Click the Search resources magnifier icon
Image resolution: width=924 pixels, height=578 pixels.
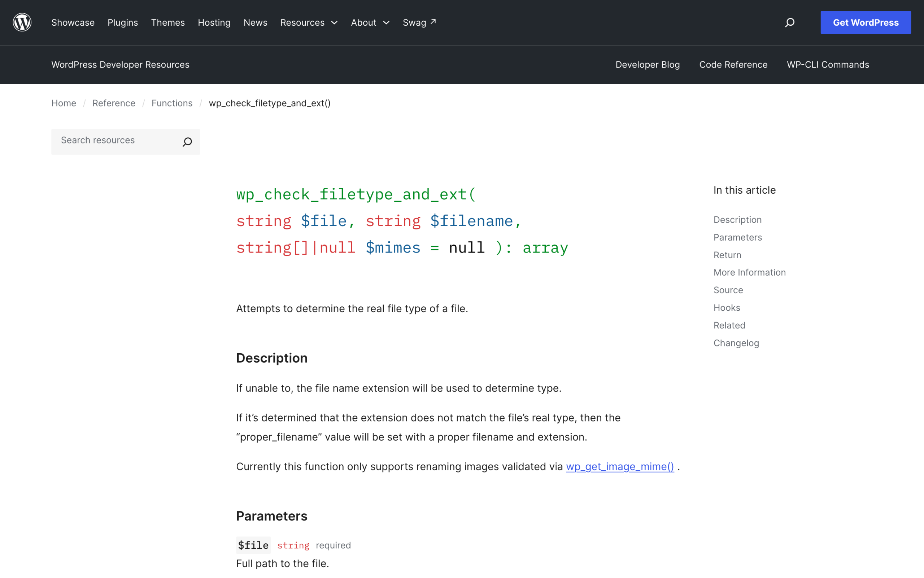tap(187, 142)
